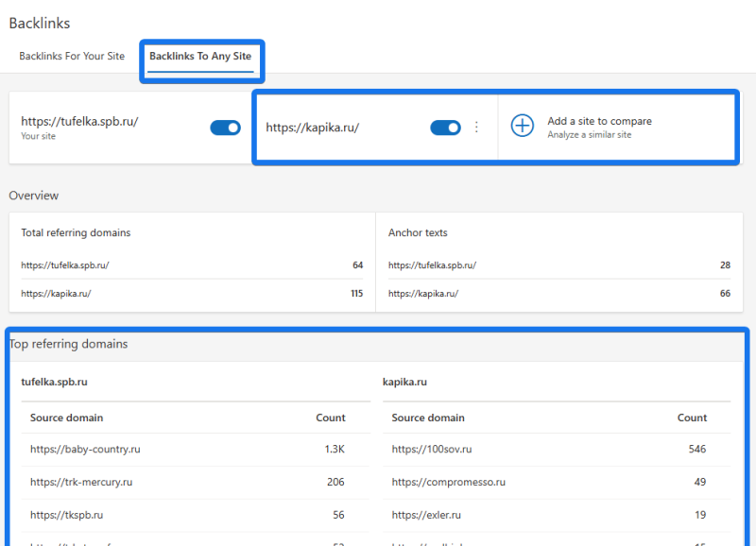Click Source domain header in kapika.ru table
The height and width of the screenshot is (546, 756).
click(428, 418)
